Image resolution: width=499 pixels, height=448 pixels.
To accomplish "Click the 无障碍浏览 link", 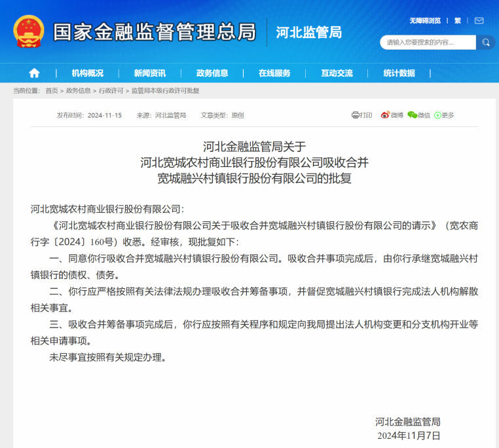I will 425,21.
